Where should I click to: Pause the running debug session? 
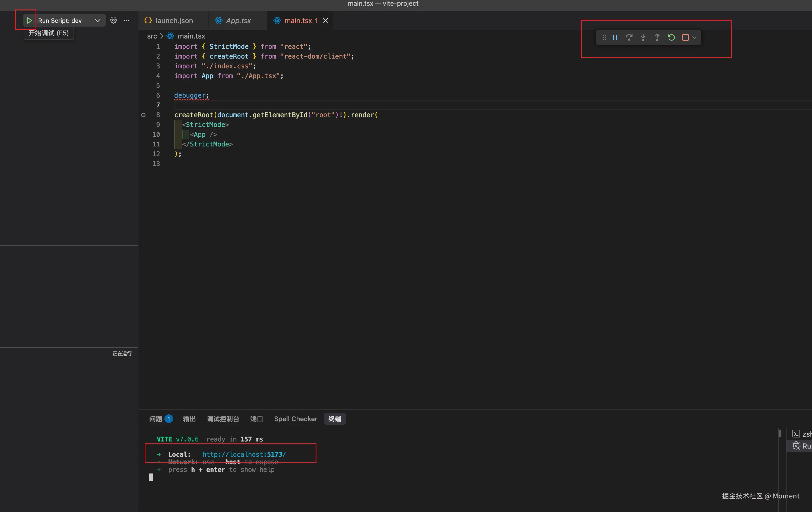click(x=615, y=37)
